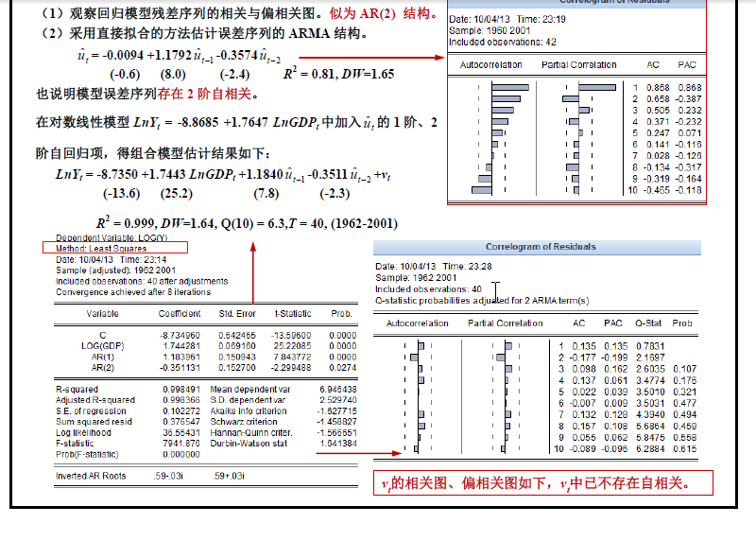The height and width of the screenshot is (541, 756).
Task: Click 'Q-statistic probabilities adjusted for 2 ARMA term(s)'
Action: (x=482, y=301)
